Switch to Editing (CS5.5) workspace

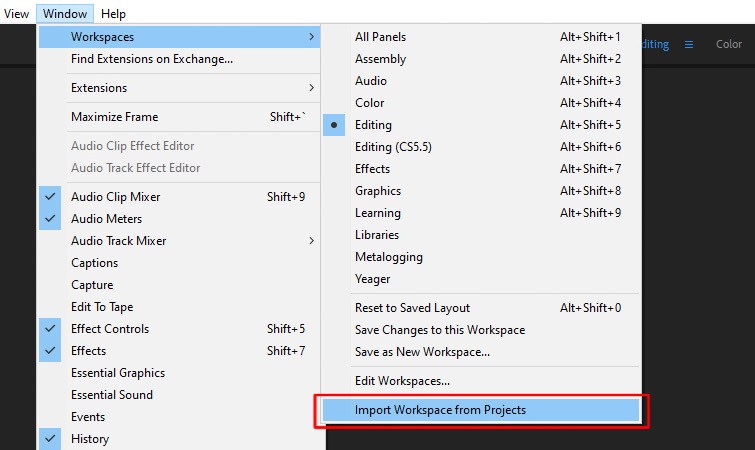(x=482, y=147)
